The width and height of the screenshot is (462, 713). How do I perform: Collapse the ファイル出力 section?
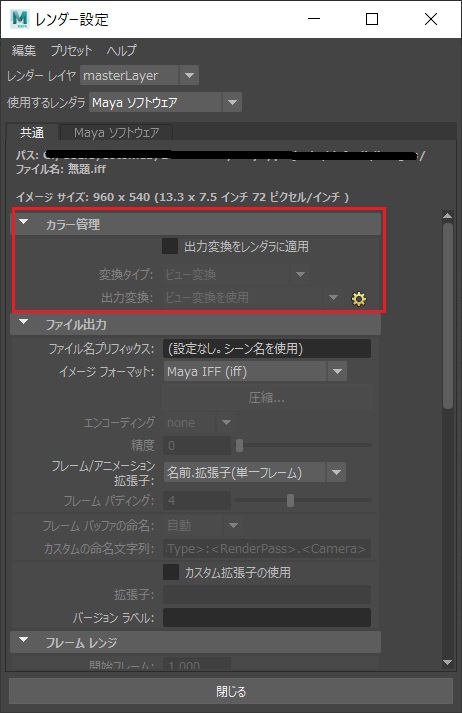24,322
